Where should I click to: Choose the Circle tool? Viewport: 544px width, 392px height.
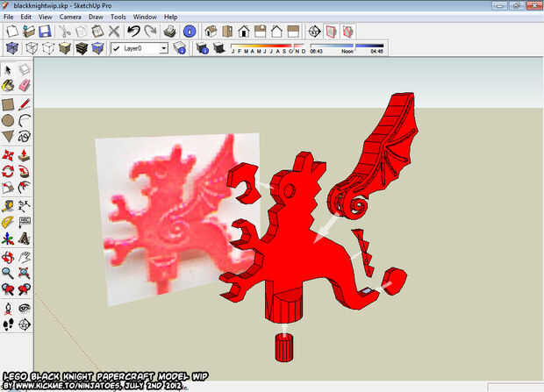click(8, 120)
